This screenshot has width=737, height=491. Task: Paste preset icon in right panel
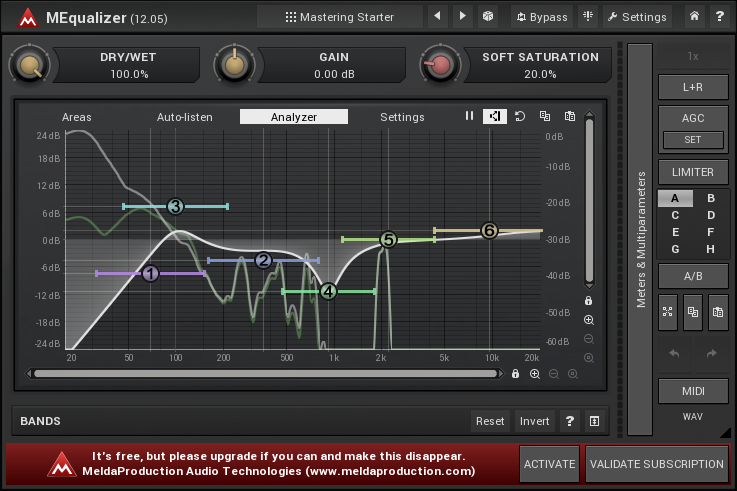(718, 312)
